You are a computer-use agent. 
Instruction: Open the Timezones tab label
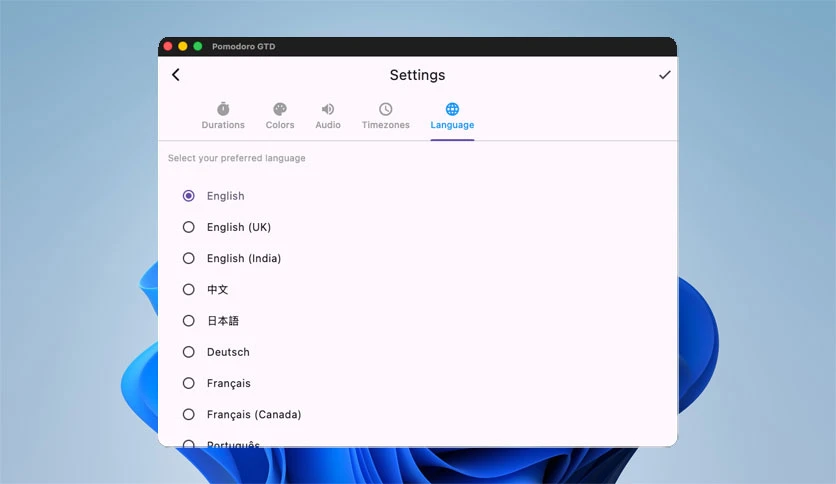(385, 125)
